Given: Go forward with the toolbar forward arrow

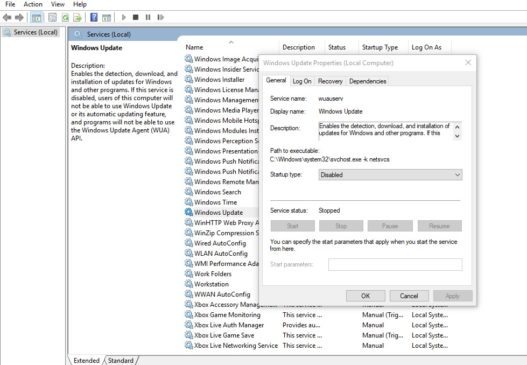Looking at the screenshot, I should click(19, 17).
